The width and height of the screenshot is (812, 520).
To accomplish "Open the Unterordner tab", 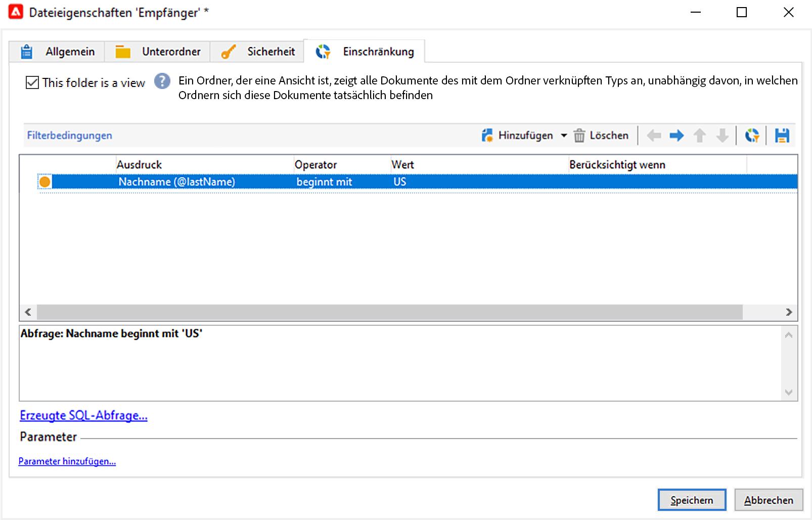I will 158,52.
